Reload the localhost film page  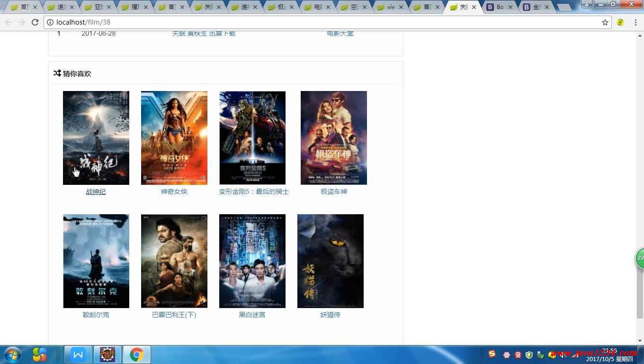coord(35,22)
